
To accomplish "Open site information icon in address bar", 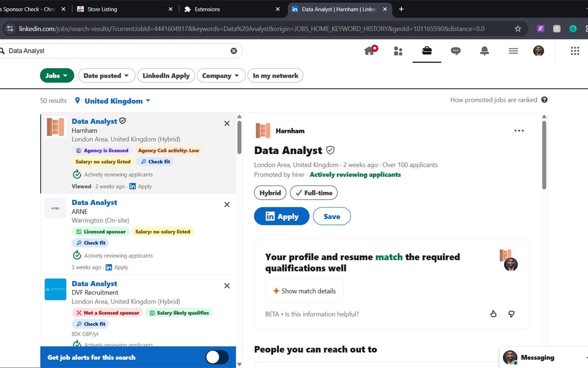I will coord(10,29).
